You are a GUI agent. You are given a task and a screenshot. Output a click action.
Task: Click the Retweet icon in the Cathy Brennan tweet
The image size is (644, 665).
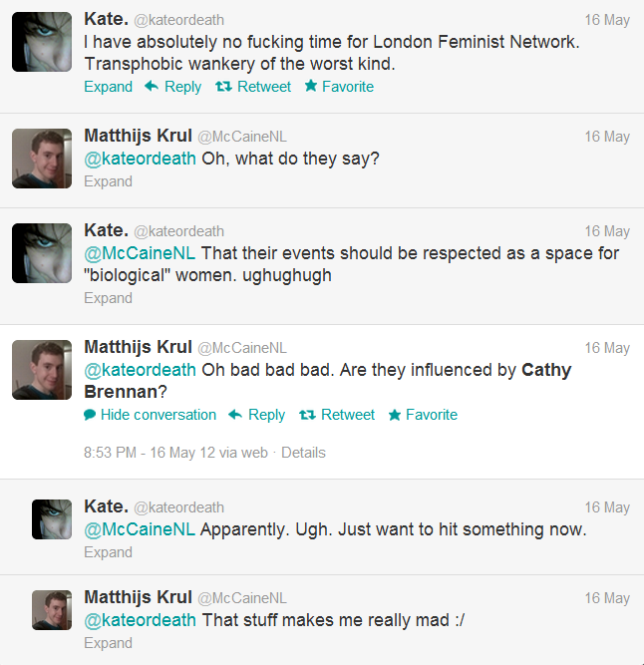tap(307, 415)
